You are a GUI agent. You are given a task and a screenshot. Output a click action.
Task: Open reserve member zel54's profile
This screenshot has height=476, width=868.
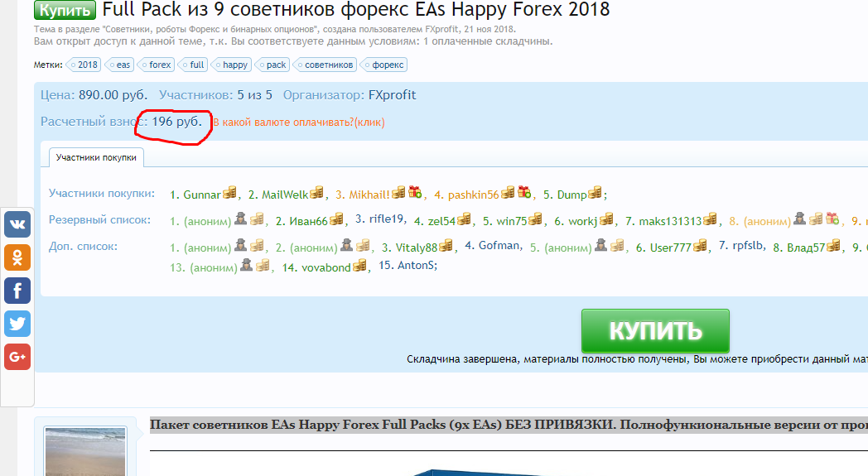pos(441,221)
